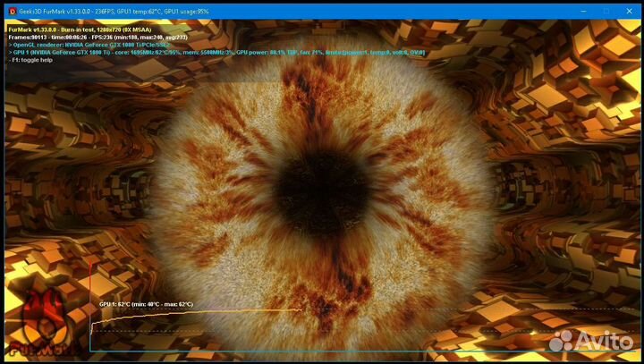Click the Avito watermark logo

point(563,341)
